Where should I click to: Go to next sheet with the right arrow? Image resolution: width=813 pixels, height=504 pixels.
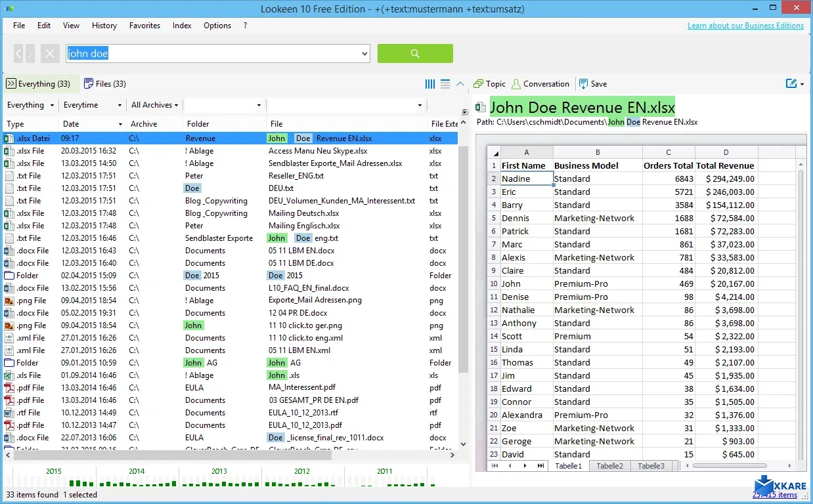tap(525, 466)
